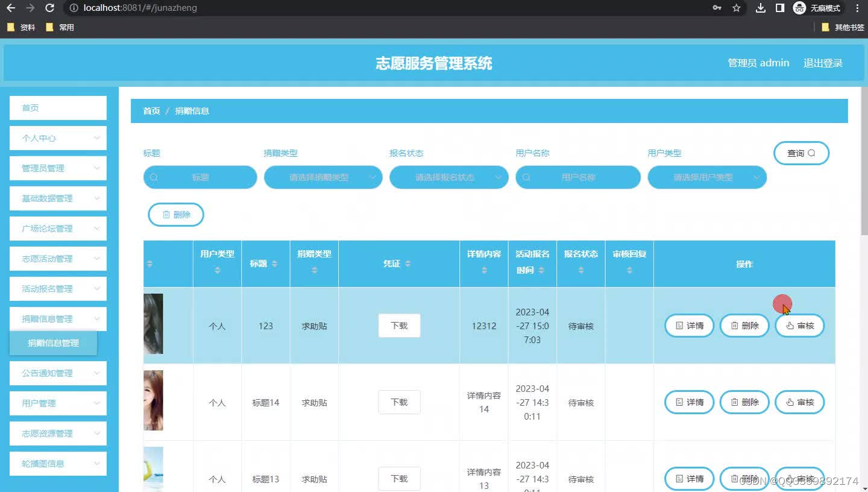868x492 pixels.
Task: Open the saved passwords key icon
Action: (x=717, y=8)
